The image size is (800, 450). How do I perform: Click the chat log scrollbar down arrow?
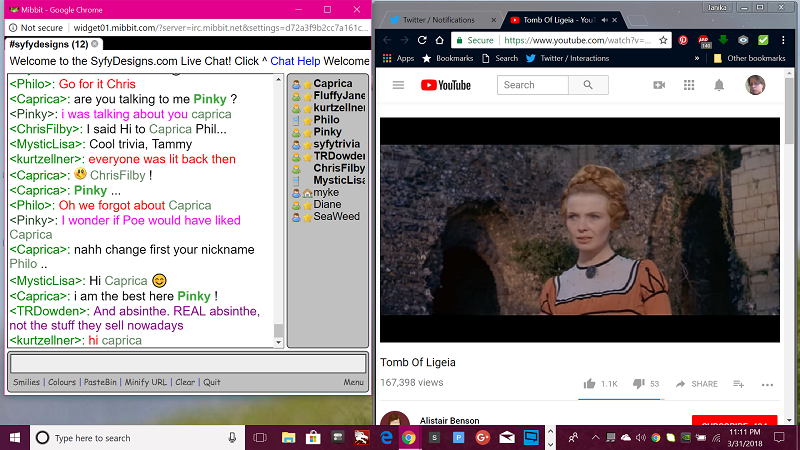(x=279, y=343)
